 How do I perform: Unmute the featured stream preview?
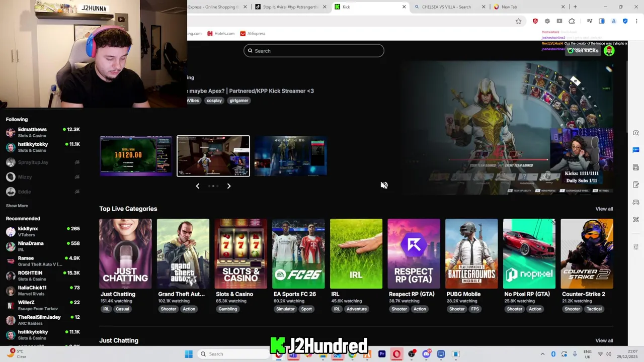(384, 185)
